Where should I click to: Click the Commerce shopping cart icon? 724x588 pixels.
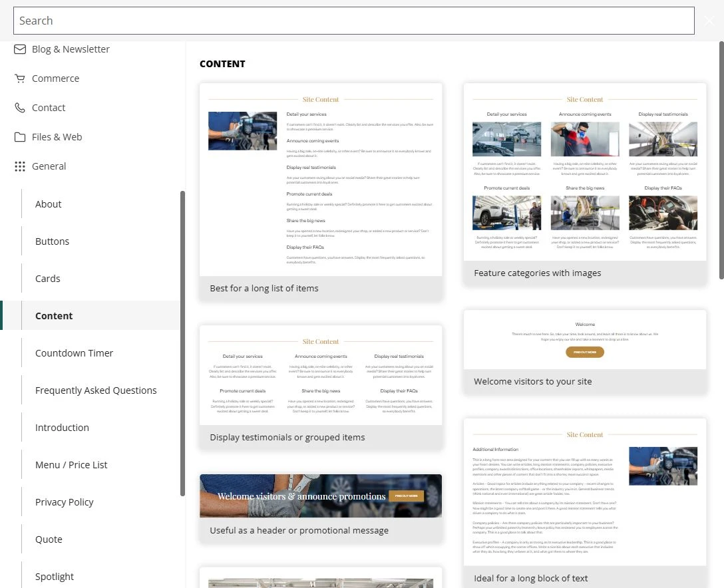tap(20, 78)
